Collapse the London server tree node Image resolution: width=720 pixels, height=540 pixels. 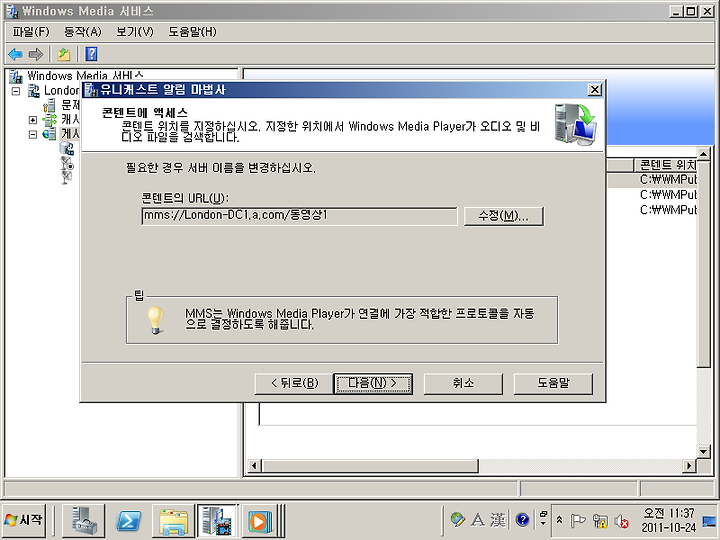tap(16, 91)
